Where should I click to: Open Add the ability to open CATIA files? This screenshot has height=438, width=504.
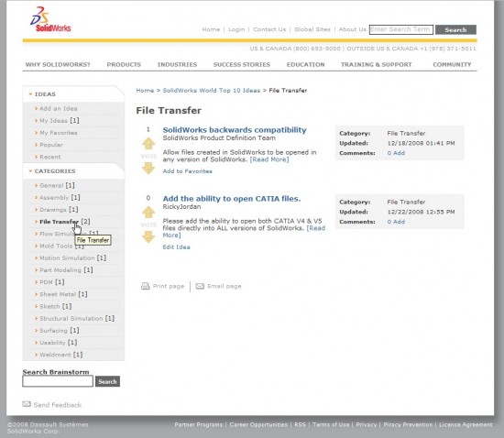click(232, 199)
